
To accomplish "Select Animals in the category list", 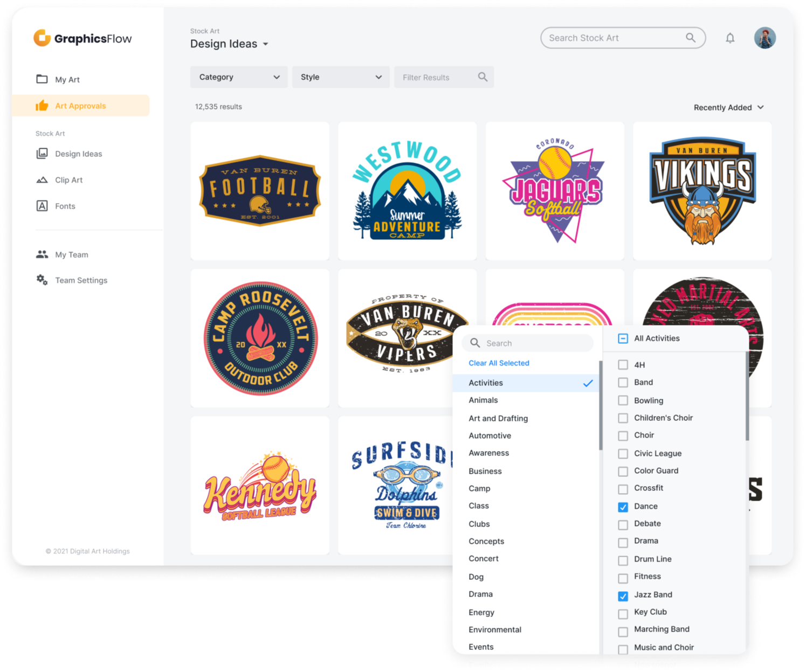I will click(x=483, y=400).
